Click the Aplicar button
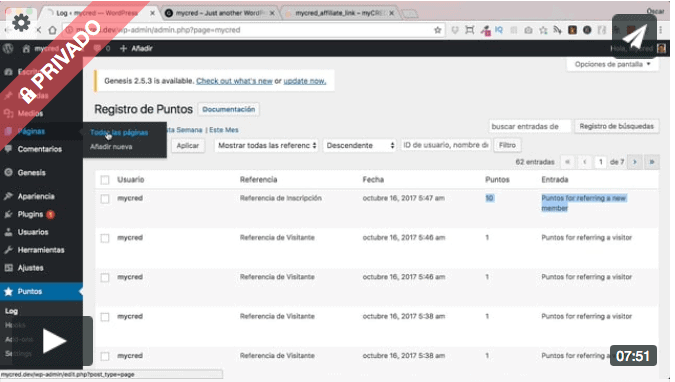This screenshot has height=382, width=675. click(x=188, y=146)
